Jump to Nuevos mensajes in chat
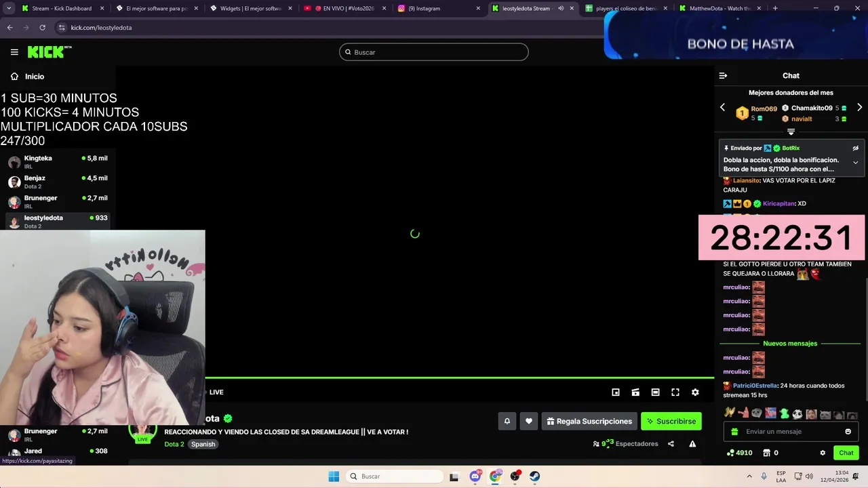 pos(790,344)
